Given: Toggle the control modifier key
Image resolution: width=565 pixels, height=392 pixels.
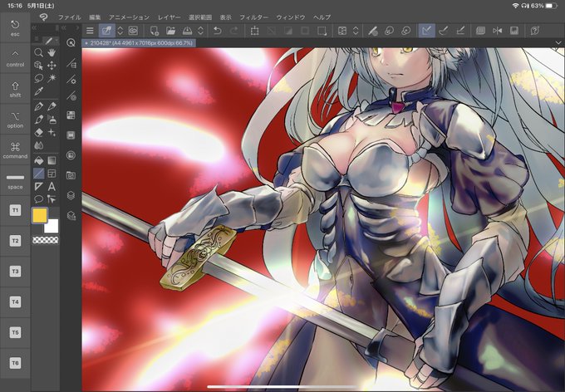Looking at the screenshot, I should (15, 59).
